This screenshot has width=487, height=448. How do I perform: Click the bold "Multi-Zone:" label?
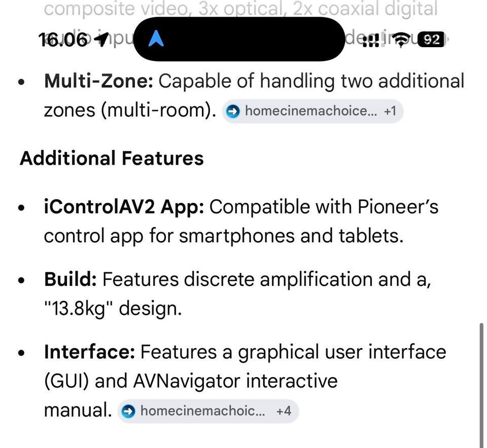[98, 81]
